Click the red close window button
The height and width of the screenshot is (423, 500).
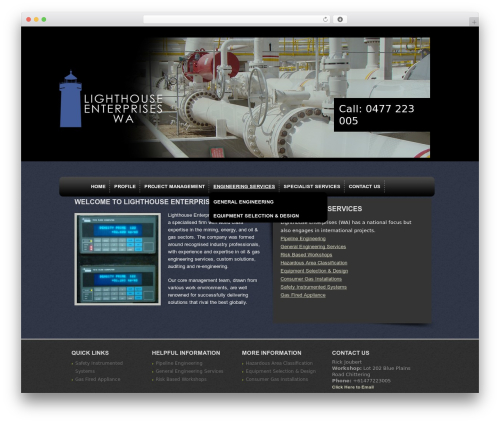point(29,20)
